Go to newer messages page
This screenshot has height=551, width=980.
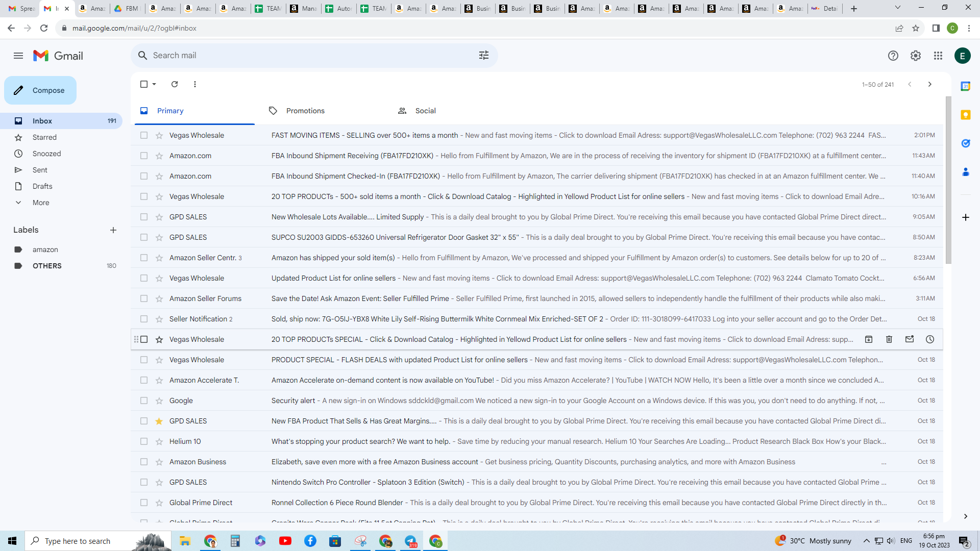910,84
